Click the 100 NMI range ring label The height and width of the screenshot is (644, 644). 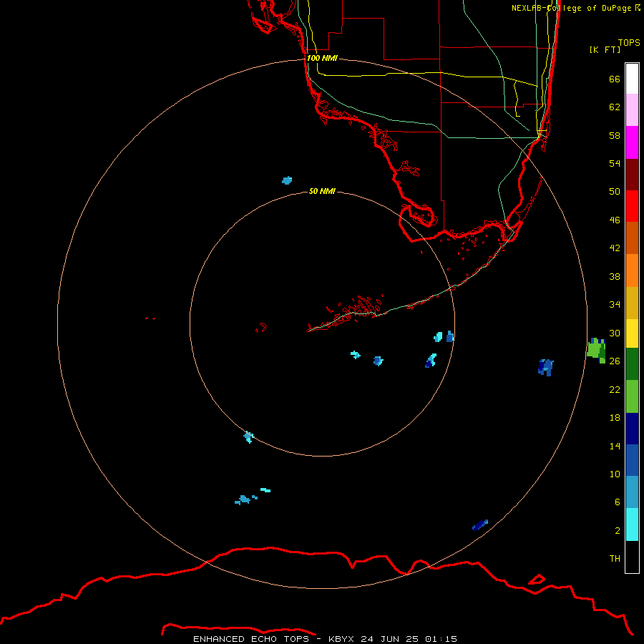tap(322, 58)
